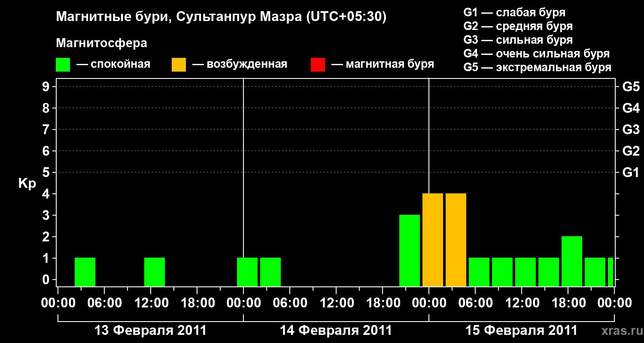The height and width of the screenshot is (343, 644).
Task: Click the '14 Февраля 2011' date label
Action: click(336, 331)
